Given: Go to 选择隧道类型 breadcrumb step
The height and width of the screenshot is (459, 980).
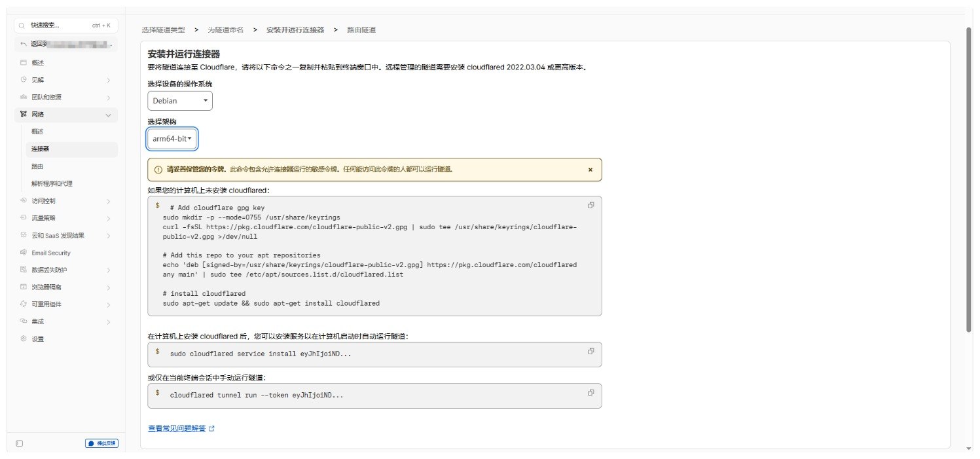Looking at the screenshot, I should 164,30.
